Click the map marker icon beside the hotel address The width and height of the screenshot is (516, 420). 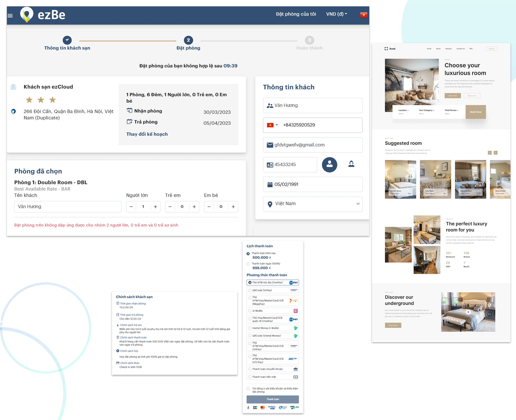[13, 111]
